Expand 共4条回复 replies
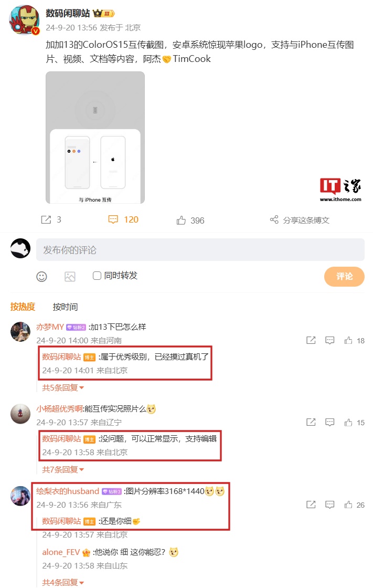This screenshot has height=588, width=373. click(x=63, y=582)
